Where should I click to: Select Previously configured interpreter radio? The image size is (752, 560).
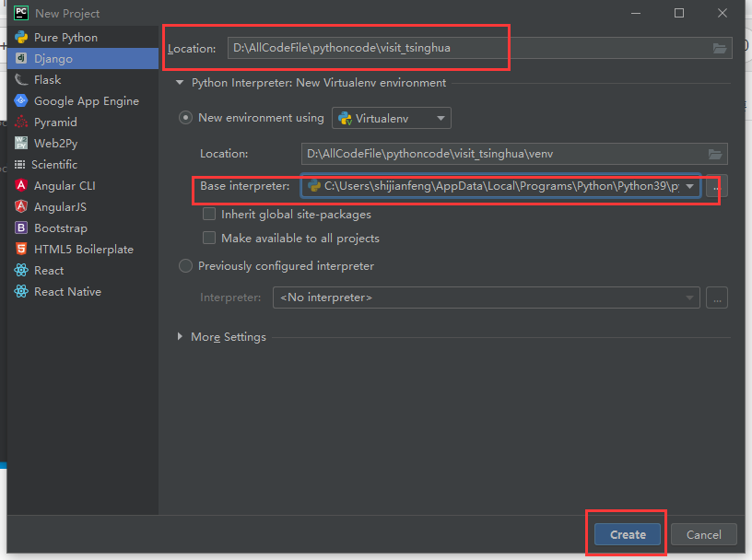tap(185, 265)
